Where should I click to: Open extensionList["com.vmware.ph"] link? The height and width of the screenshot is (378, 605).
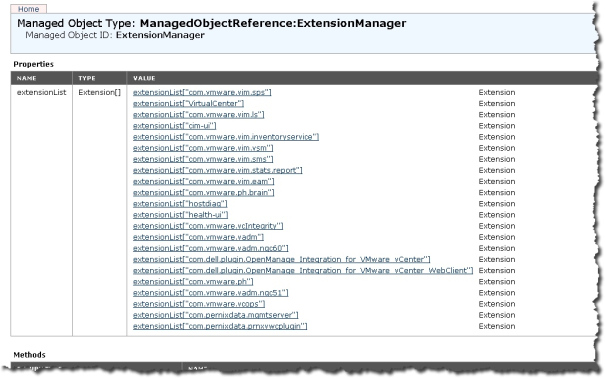pyautogui.click(x=193, y=282)
